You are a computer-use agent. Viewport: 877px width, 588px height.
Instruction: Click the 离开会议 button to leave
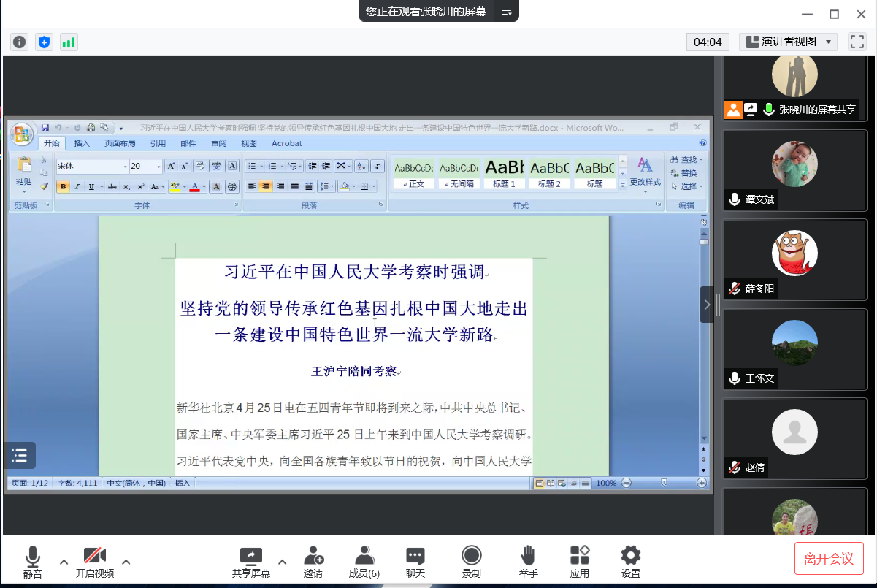[x=830, y=557]
